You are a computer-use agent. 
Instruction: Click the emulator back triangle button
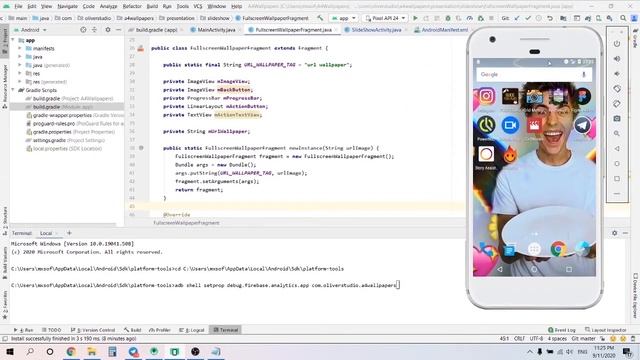point(617,149)
